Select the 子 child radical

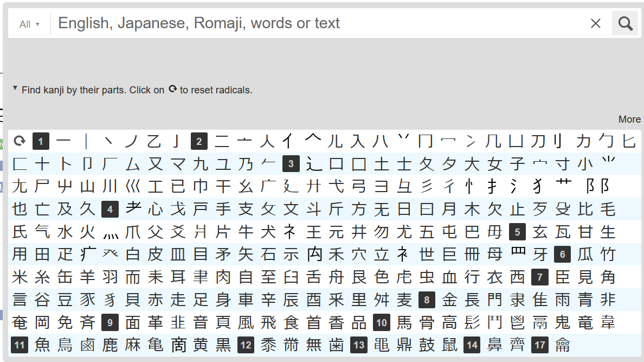[518, 164]
